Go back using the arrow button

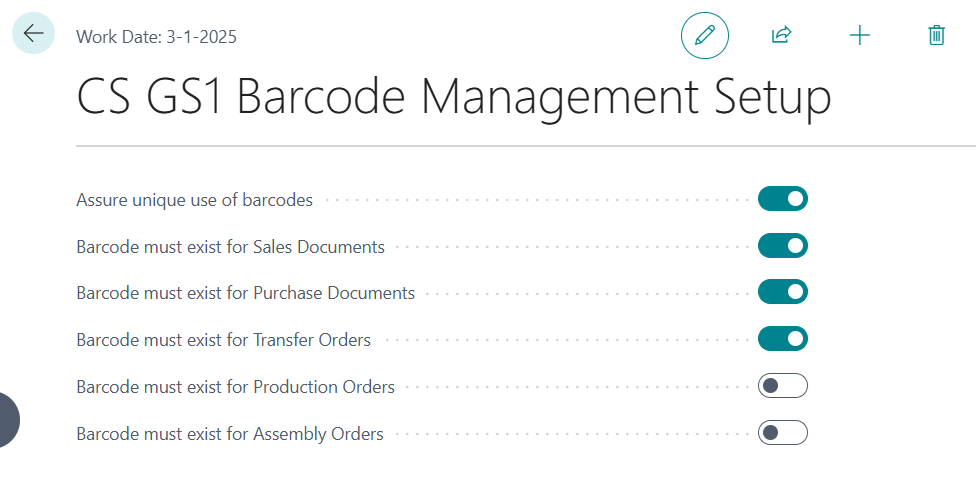pyautogui.click(x=33, y=33)
